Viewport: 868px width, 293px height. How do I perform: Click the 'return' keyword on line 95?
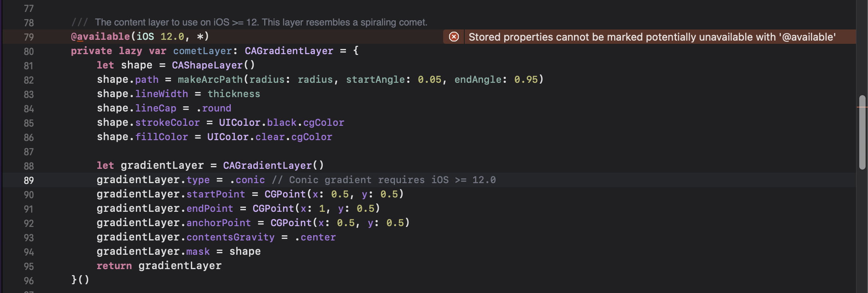114,266
